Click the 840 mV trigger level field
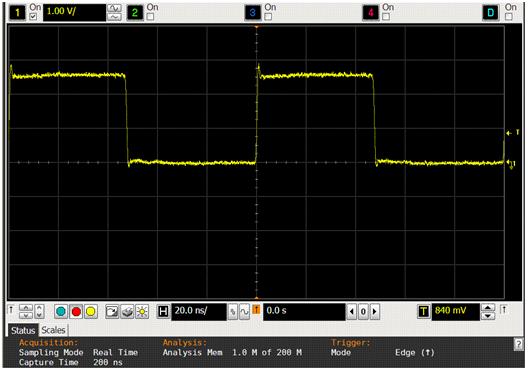The image size is (528, 371). point(456,311)
